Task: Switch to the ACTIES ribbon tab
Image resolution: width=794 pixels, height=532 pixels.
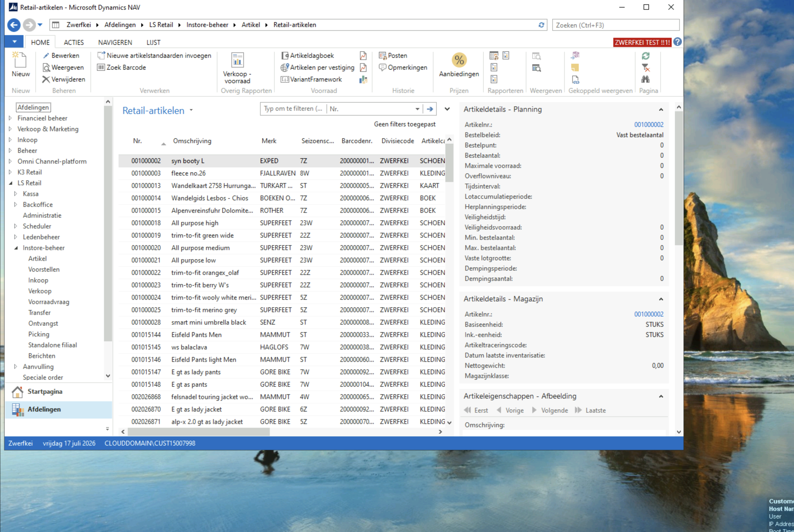Action: pos(74,42)
